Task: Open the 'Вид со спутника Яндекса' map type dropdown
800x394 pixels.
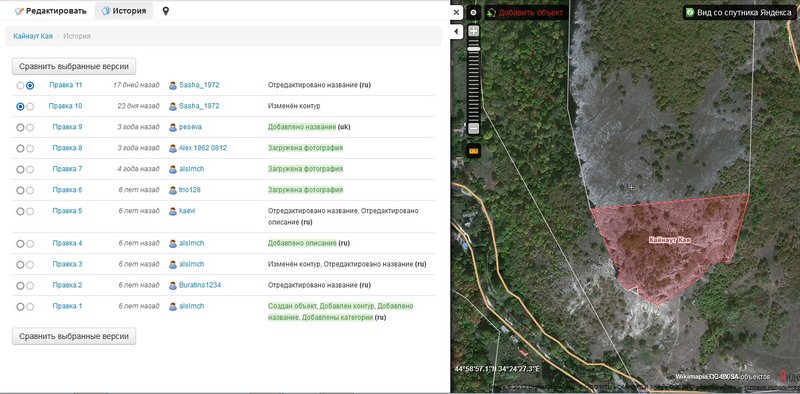Action: pos(740,13)
